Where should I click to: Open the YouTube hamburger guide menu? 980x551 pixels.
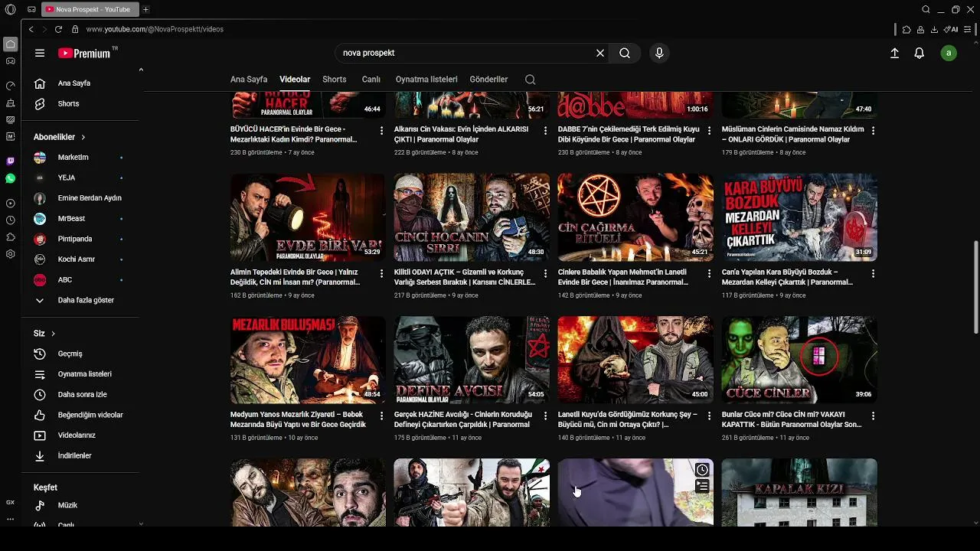40,53
